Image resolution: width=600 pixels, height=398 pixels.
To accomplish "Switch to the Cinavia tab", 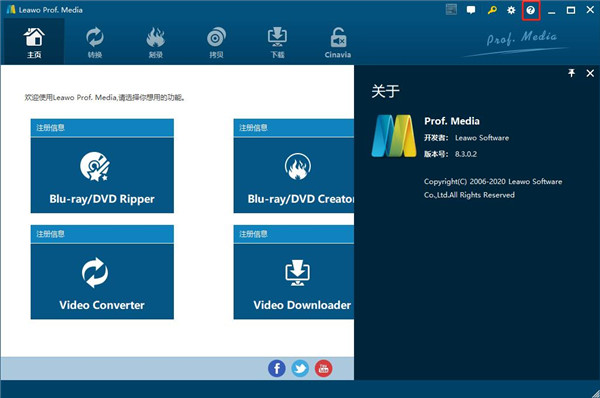I will [x=338, y=42].
